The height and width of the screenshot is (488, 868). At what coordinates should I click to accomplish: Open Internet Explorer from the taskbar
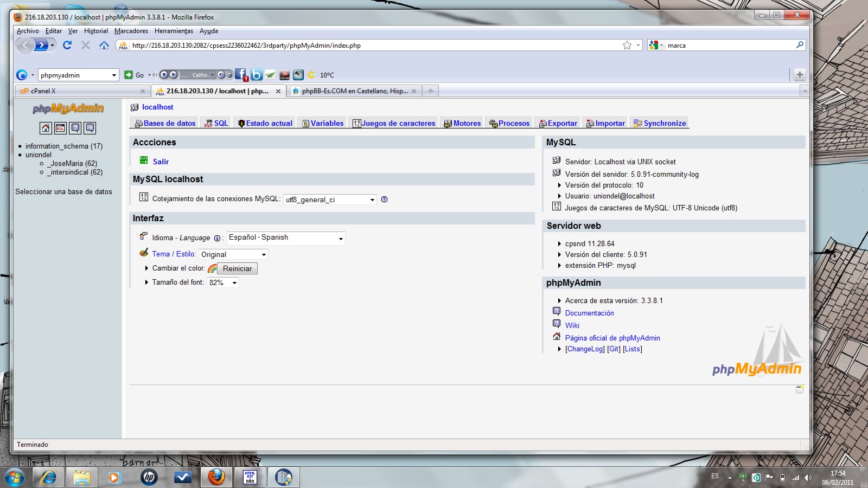pos(49,477)
